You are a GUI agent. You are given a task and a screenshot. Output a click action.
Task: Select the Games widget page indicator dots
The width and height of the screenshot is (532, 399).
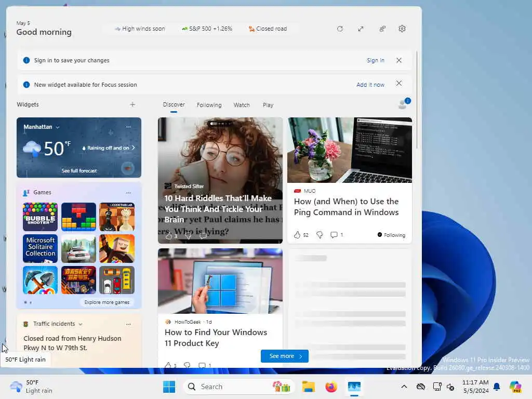28,302
